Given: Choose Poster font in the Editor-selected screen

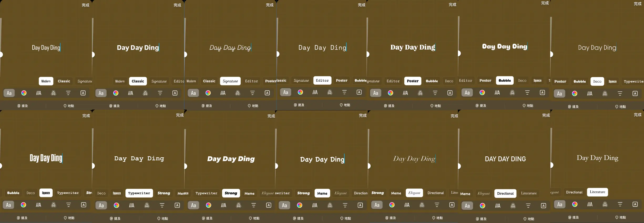Looking at the screenshot, I should (341, 80).
